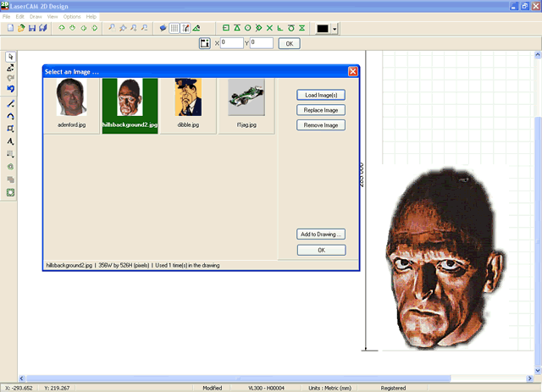Open the Help menu
The width and height of the screenshot is (542, 392).
coord(91,17)
